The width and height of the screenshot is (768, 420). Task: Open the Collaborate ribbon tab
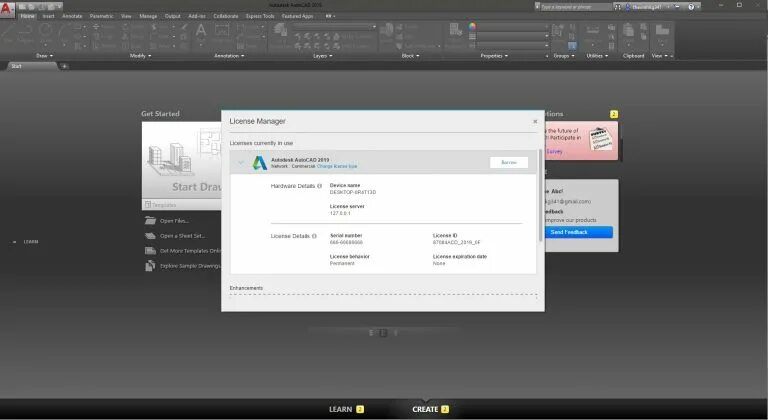click(225, 16)
